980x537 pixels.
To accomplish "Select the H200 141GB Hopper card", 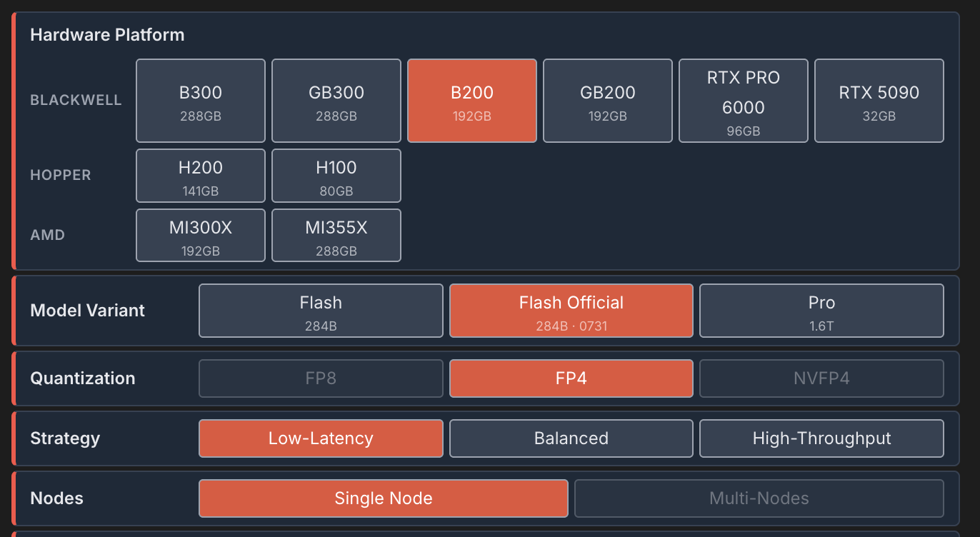I will pyautogui.click(x=201, y=176).
